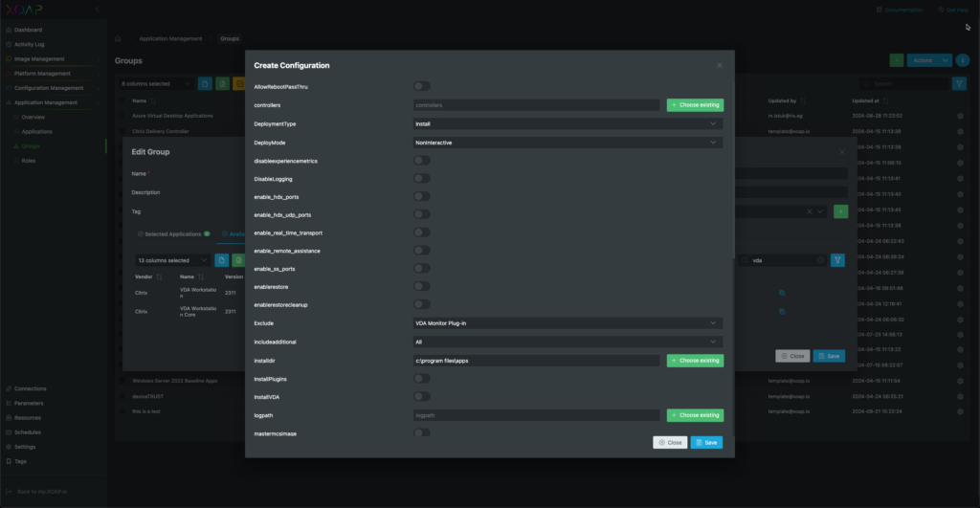Toggle the enable_ss_ports switch
The width and height of the screenshot is (980, 508).
pos(422,269)
